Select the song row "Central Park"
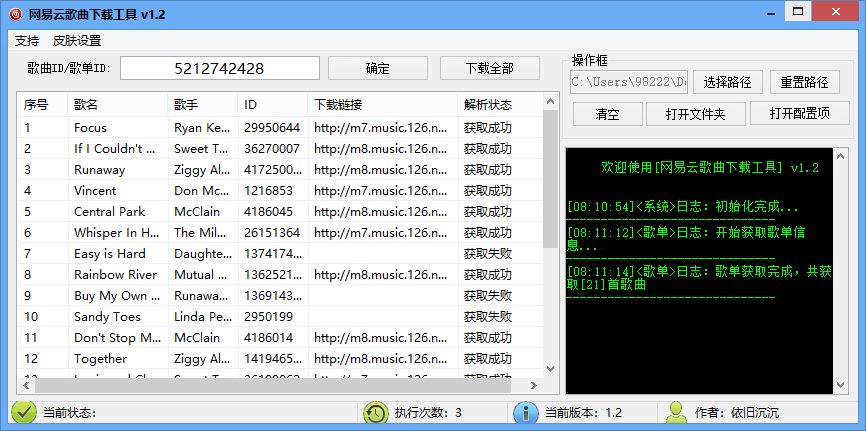 coord(110,212)
